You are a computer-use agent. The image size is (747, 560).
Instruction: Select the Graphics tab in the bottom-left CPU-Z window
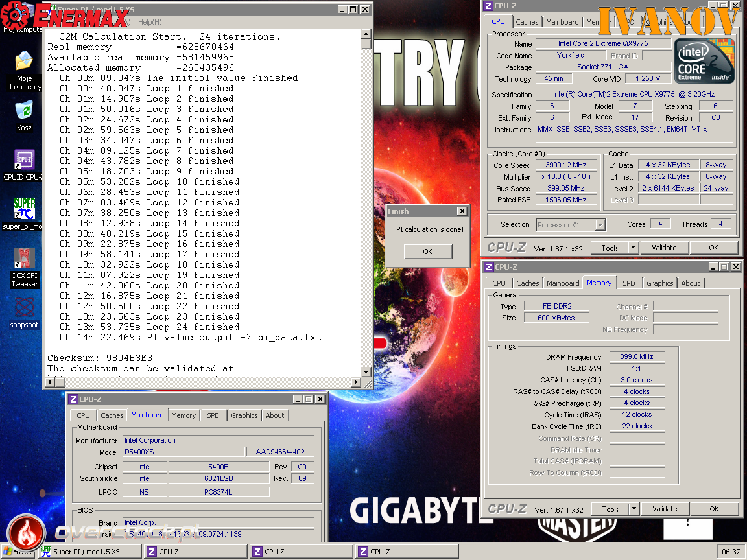pos(244,415)
